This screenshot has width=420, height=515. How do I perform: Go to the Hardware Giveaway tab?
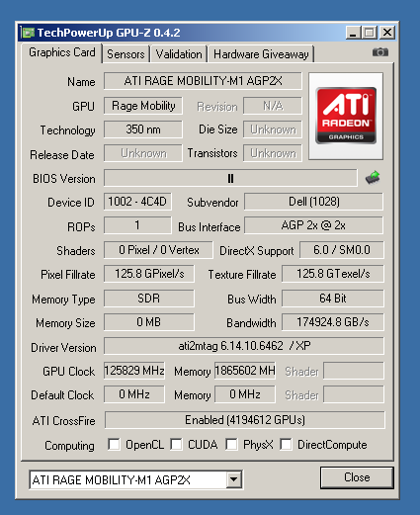(261, 54)
